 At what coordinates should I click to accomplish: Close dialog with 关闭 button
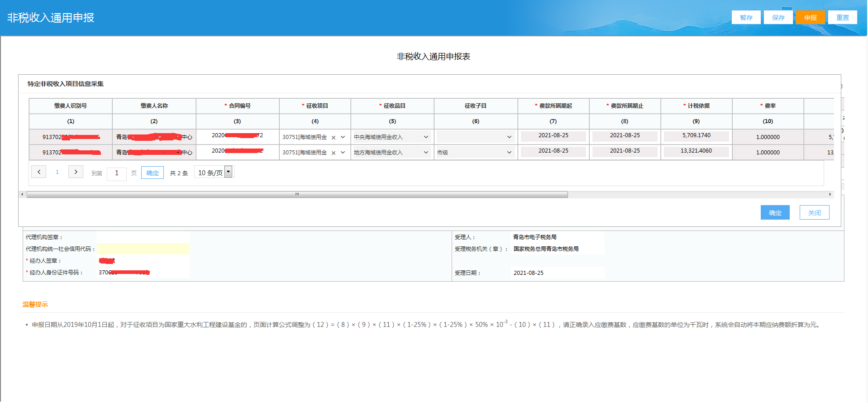coord(814,213)
